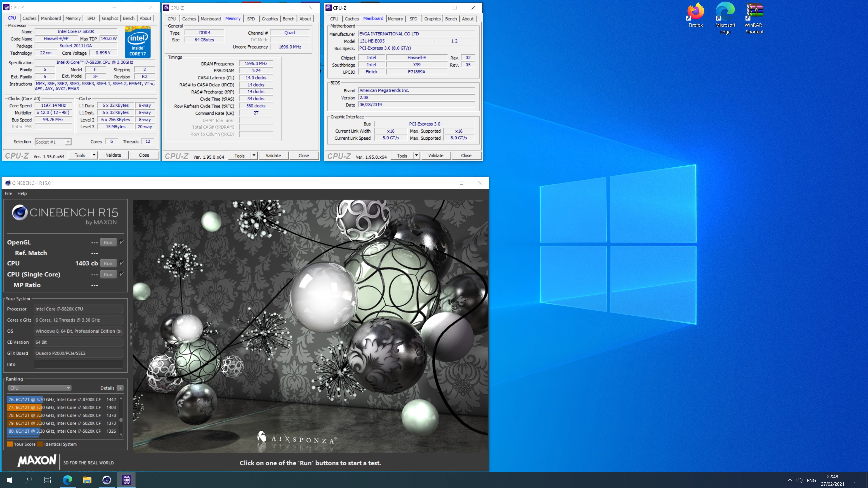Open File Explorer from the taskbar
The width and height of the screenshot is (868, 488).
(x=87, y=480)
